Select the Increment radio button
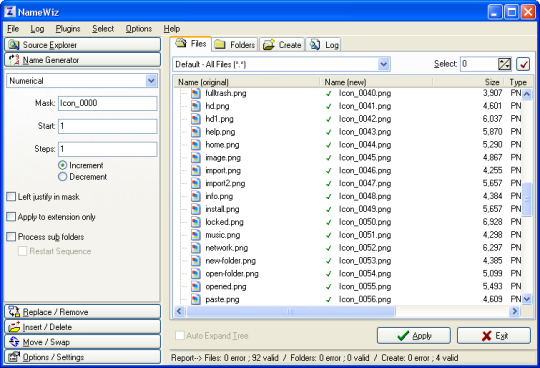 click(62, 165)
